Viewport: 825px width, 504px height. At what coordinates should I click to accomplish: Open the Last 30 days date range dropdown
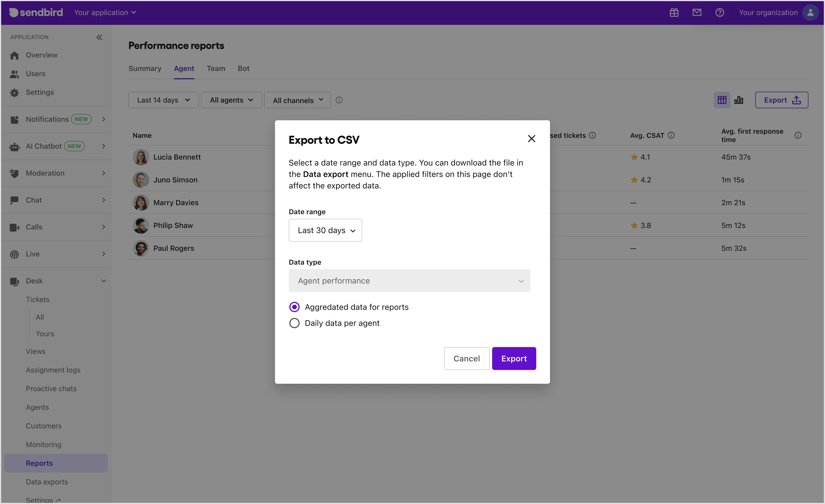(x=325, y=230)
